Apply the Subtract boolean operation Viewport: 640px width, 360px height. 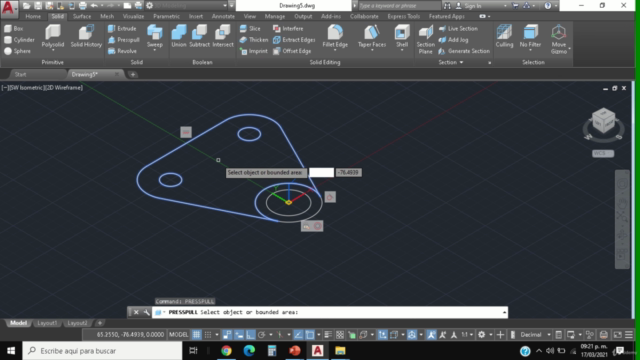[200, 37]
